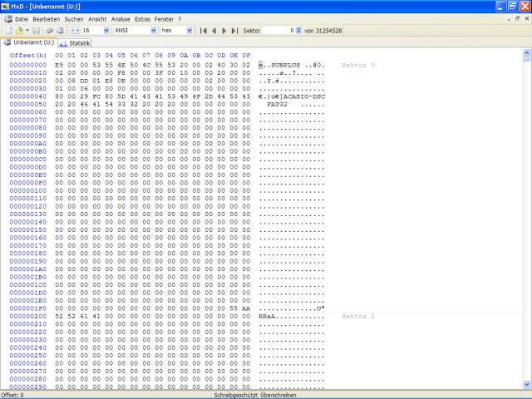
Task: Click the Sektor number input field
Action: tap(278, 31)
